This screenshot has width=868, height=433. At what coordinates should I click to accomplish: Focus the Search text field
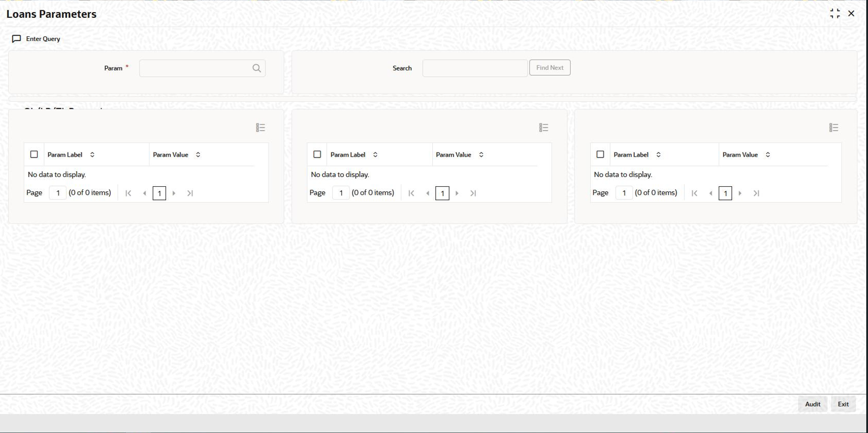click(x=475, y=68)
